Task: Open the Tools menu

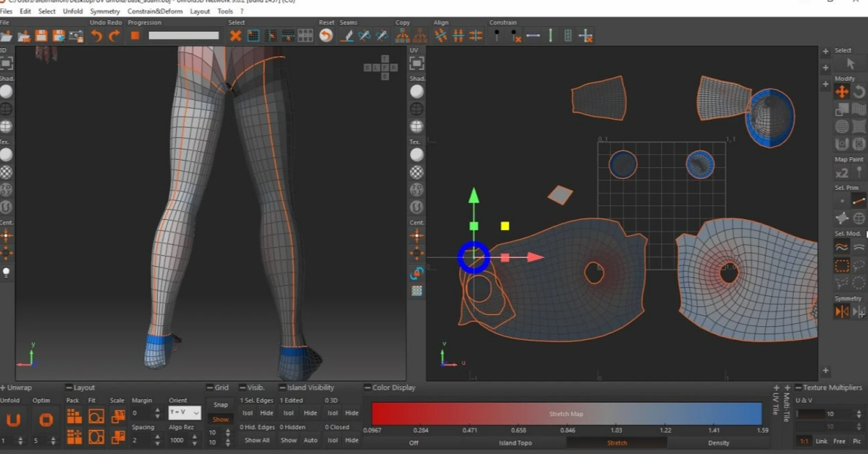Action: pyautogui.click(x=225, y=11)
